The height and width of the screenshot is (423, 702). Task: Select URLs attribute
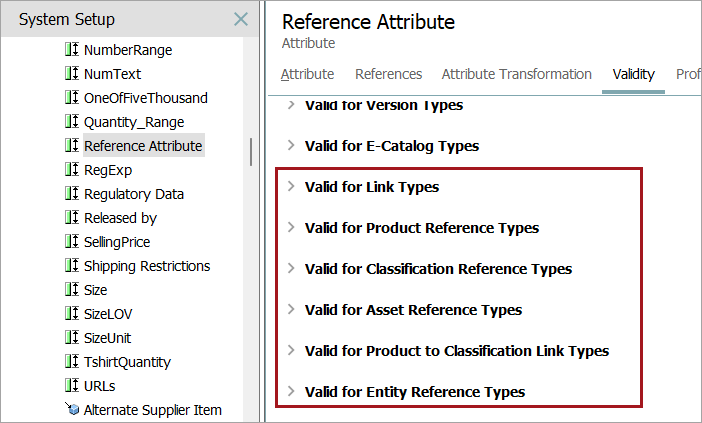tap(99, 386)
